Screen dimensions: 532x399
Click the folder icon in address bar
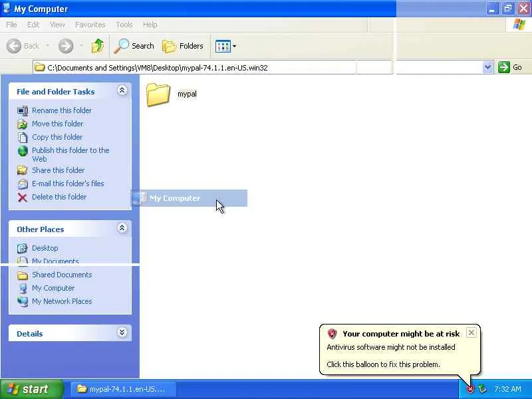(40, 67)
